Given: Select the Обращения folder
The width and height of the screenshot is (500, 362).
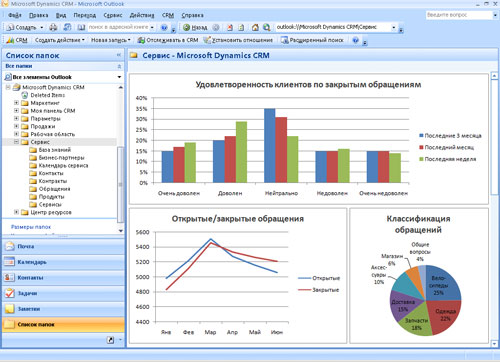Looking at the screenshot, I should pos(54,189).
